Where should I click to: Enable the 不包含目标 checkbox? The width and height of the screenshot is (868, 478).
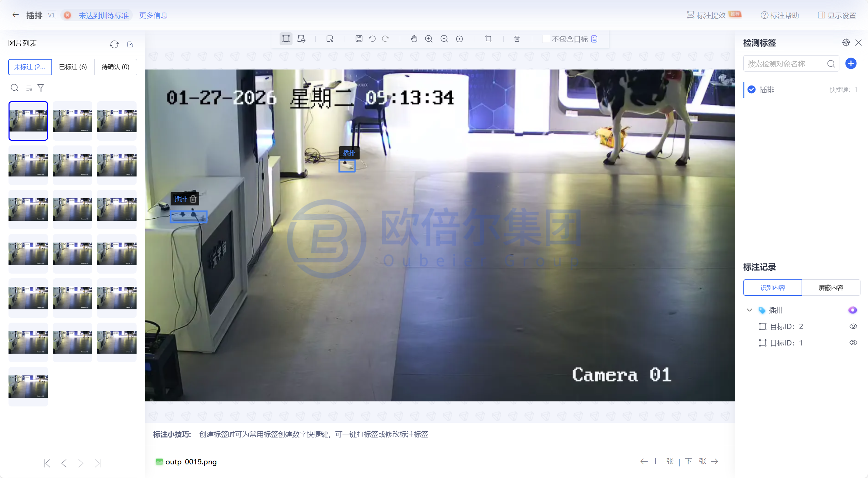[546, 39]
